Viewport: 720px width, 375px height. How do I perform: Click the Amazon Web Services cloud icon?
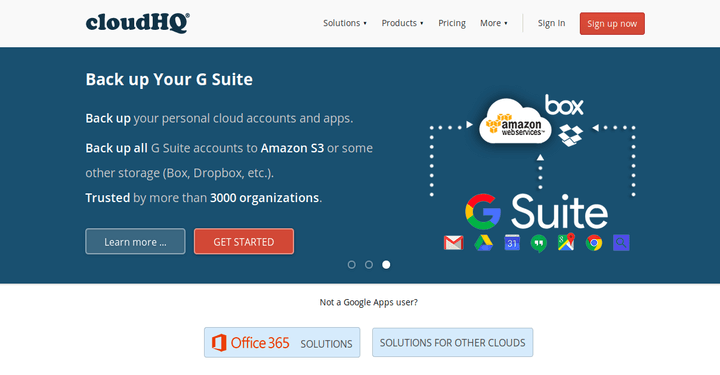pyautogui.click(x=515, y=122)
